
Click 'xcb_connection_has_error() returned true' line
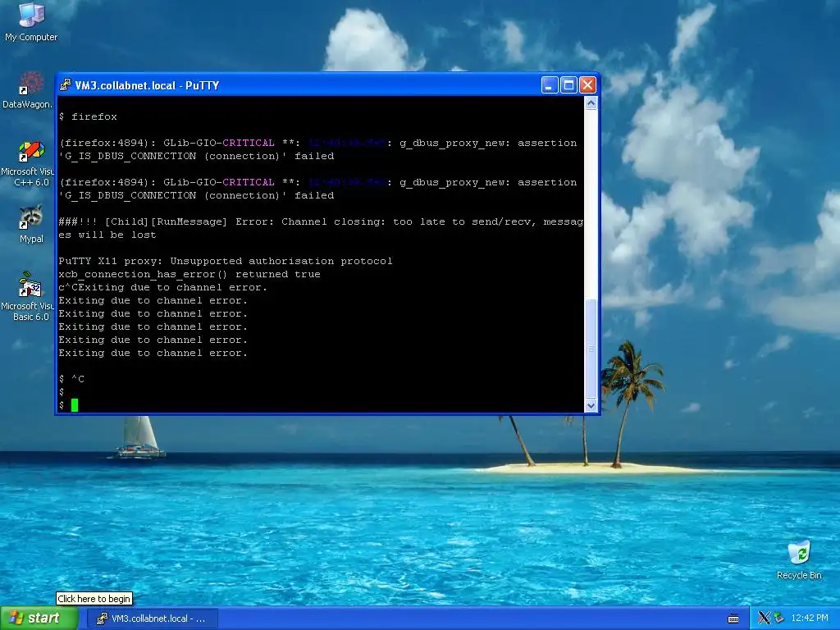tap(189, 274)
